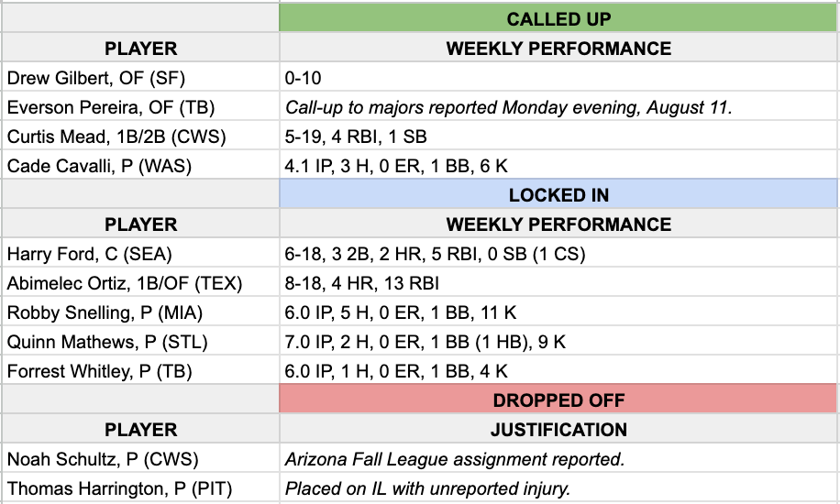Select Robby Snelling, P (MIA) cell

pyautogui.click(x=140, y=312)
